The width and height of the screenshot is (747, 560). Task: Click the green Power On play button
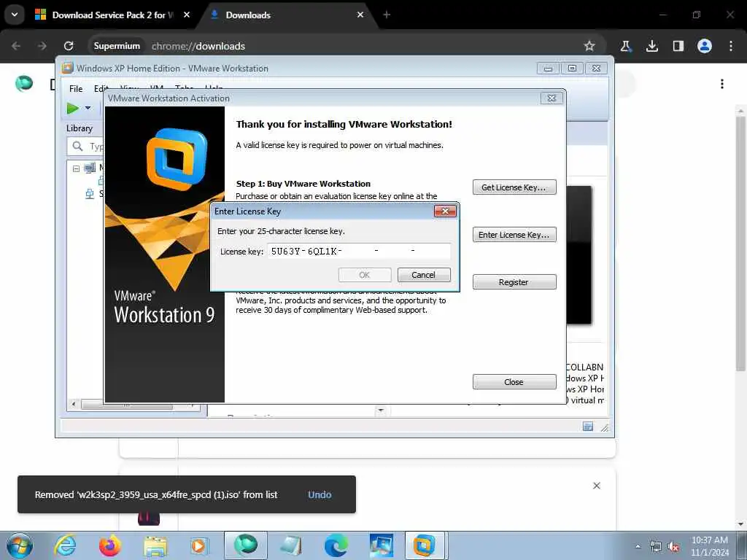(x=72, y=108)
